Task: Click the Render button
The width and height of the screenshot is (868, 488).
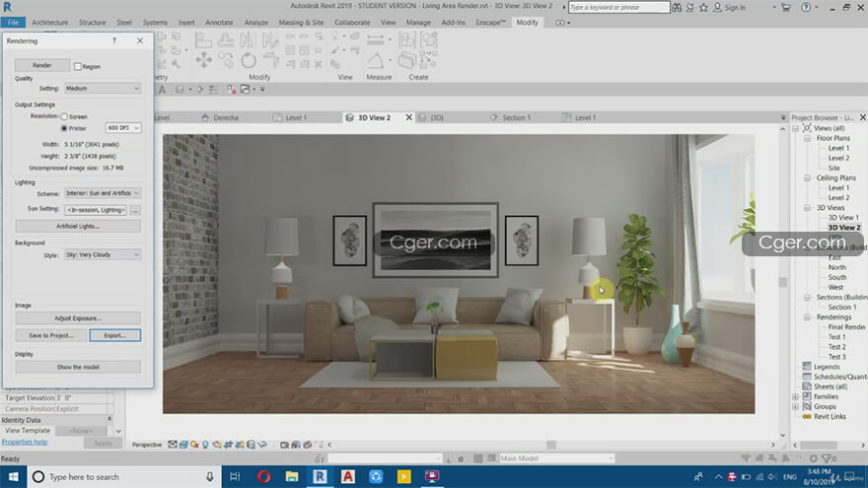Action: (42, 65)
